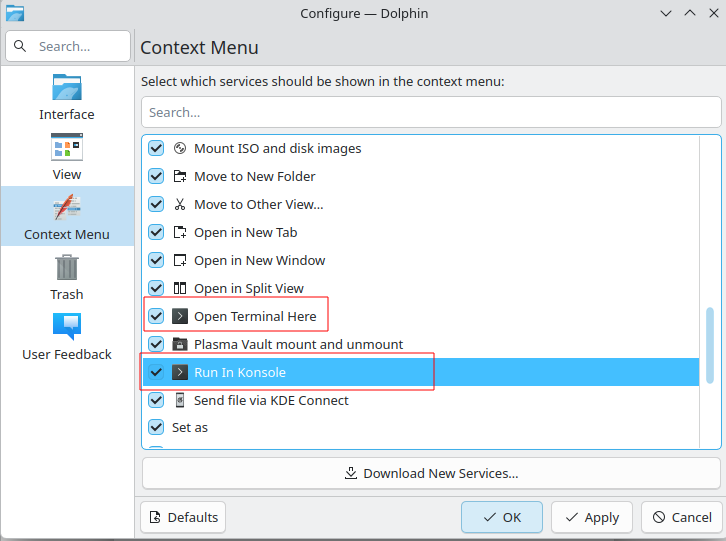Image resolution: width=726 pixels, height=541 pixels.
Task: Open the Interface settings page
Action: point(67,98)
